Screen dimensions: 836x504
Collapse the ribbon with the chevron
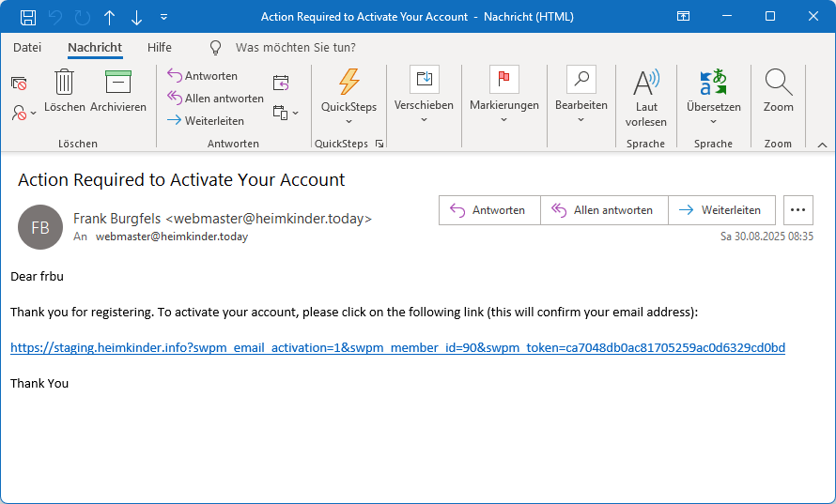pyautogui.click(x=822, y=145)
